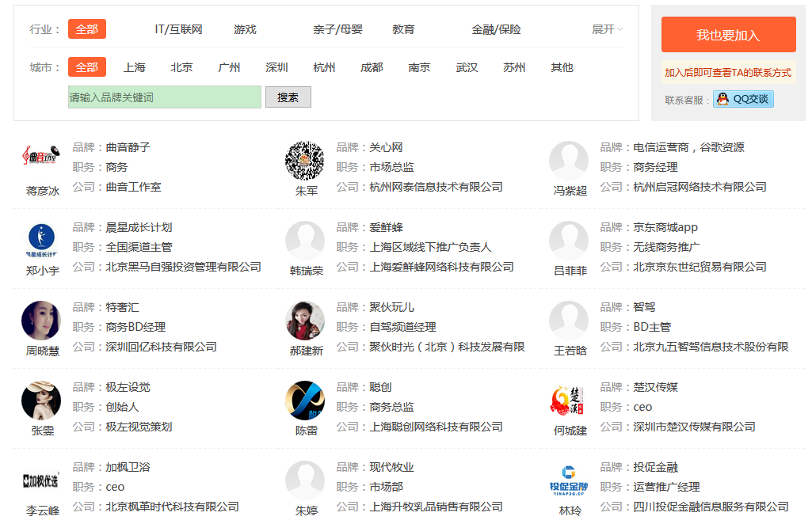
Task: Click brand text 京东商城app
Action: click(665, 227)
